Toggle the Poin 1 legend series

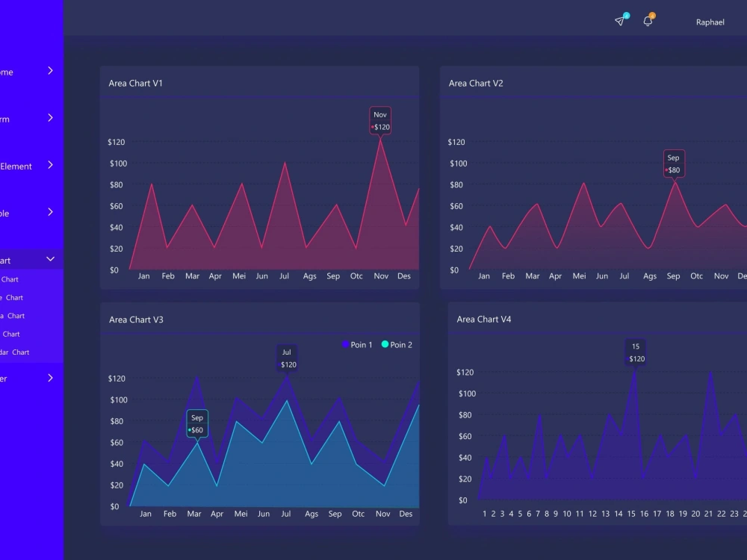[x=357, y=345]
